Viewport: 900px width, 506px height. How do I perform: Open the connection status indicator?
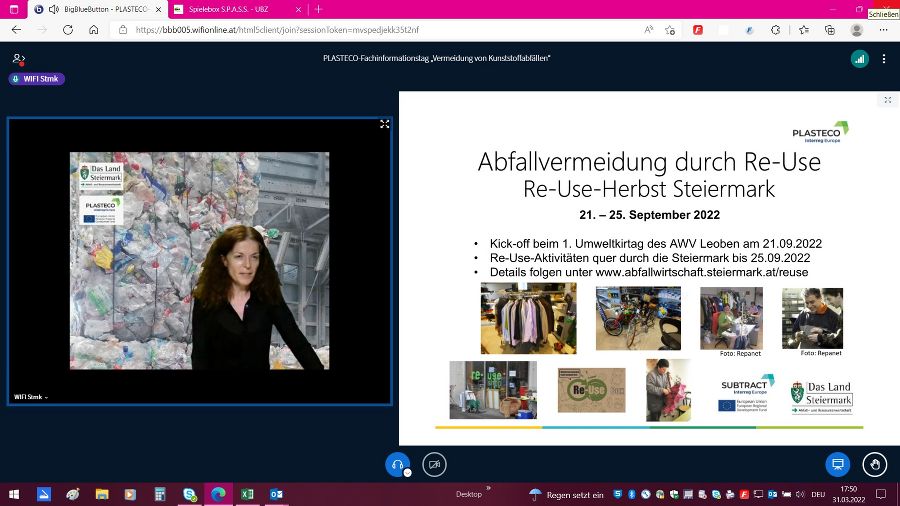coord(859,59)
